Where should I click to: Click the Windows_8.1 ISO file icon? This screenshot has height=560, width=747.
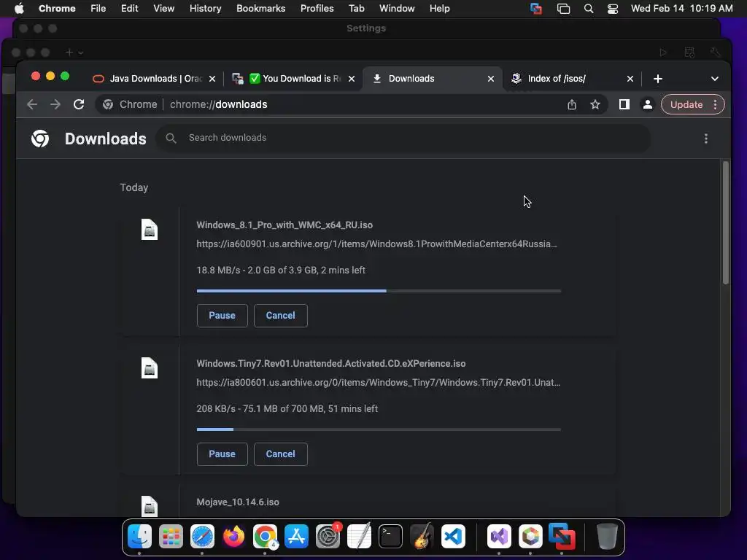(x=149, y=230)
